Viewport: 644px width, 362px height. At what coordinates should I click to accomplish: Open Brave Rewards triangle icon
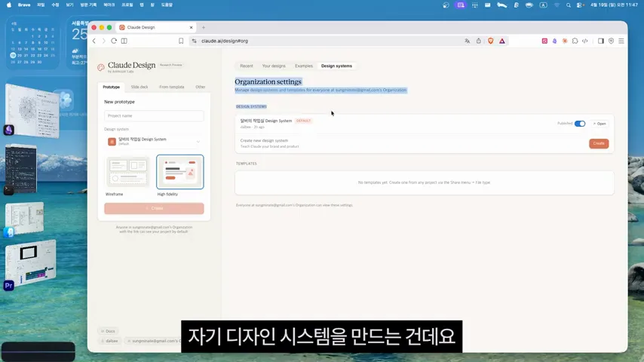(502, 41)
